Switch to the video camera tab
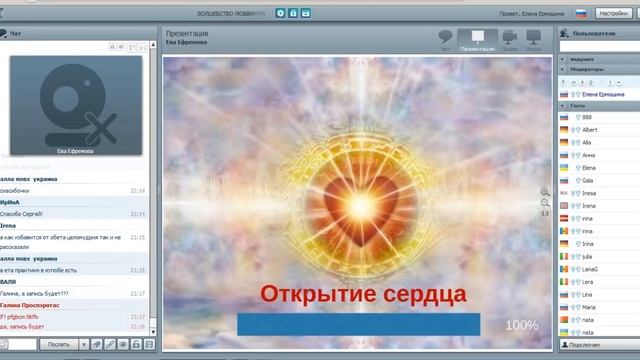 (x=510, y=40)
